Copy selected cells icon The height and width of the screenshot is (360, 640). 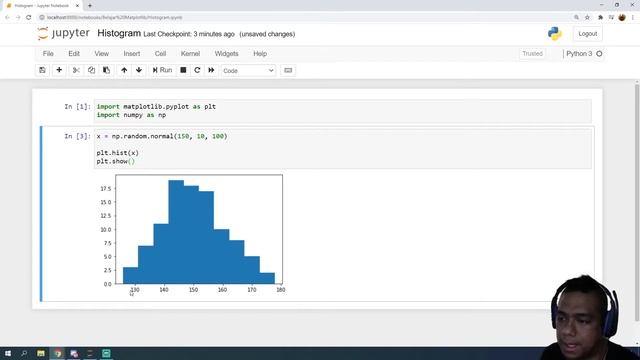click(91, 70)
